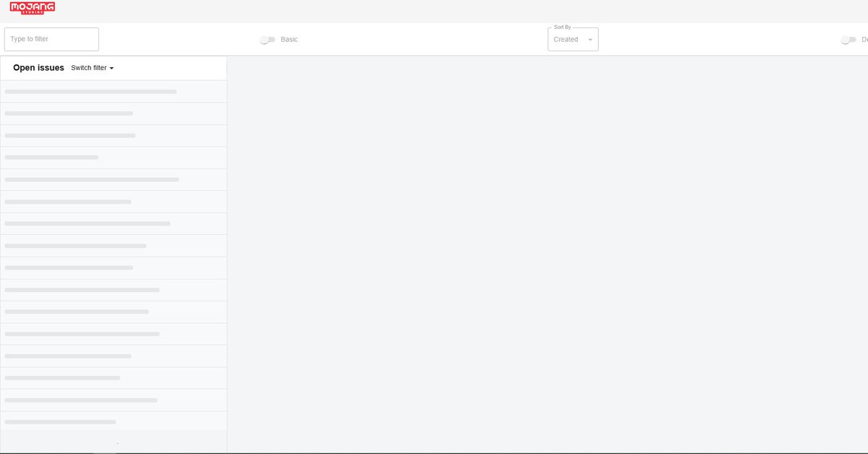The height and width of the screenshot is (454, 868).
Task: Open the Sort By 'Created' dropdown
Action: 573,40
